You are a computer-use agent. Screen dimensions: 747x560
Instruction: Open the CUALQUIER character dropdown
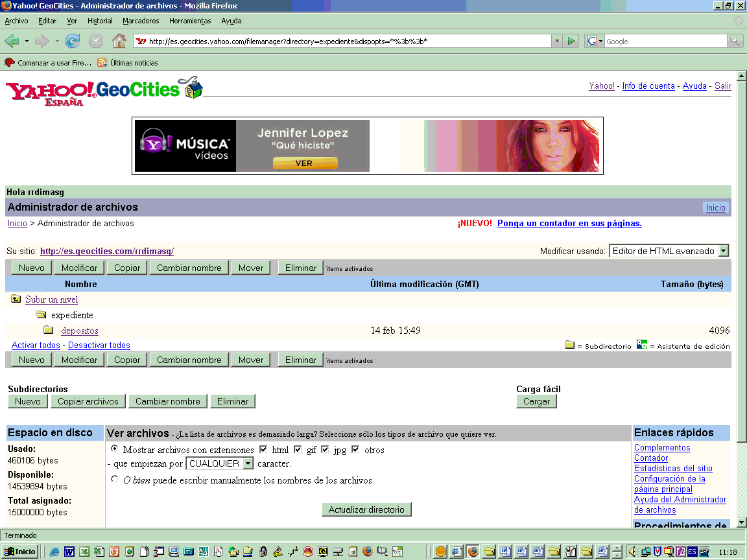click(x=220, y=463)
